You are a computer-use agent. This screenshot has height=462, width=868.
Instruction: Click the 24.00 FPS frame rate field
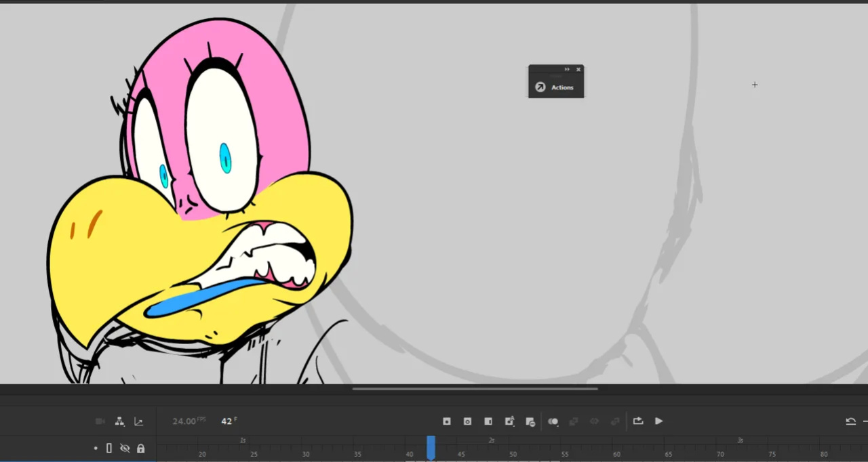tap(189, 421)
